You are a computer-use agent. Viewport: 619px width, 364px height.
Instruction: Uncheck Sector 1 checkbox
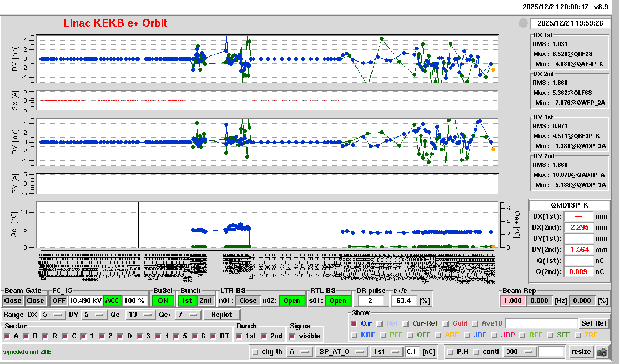83,336
